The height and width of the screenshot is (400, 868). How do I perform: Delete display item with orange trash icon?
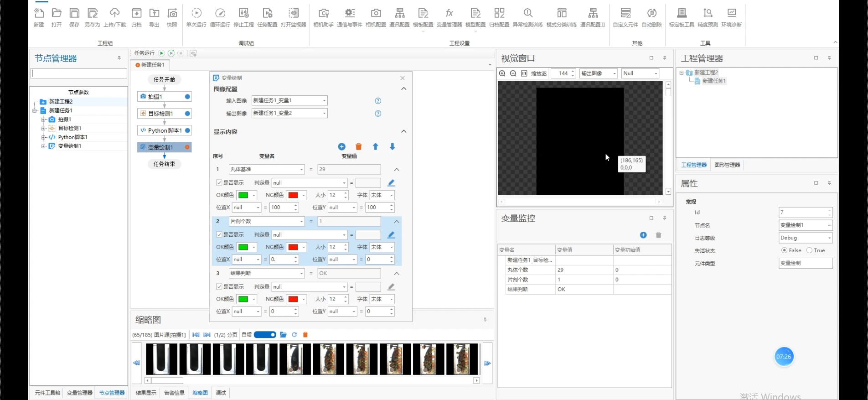(x=358, y=146)
